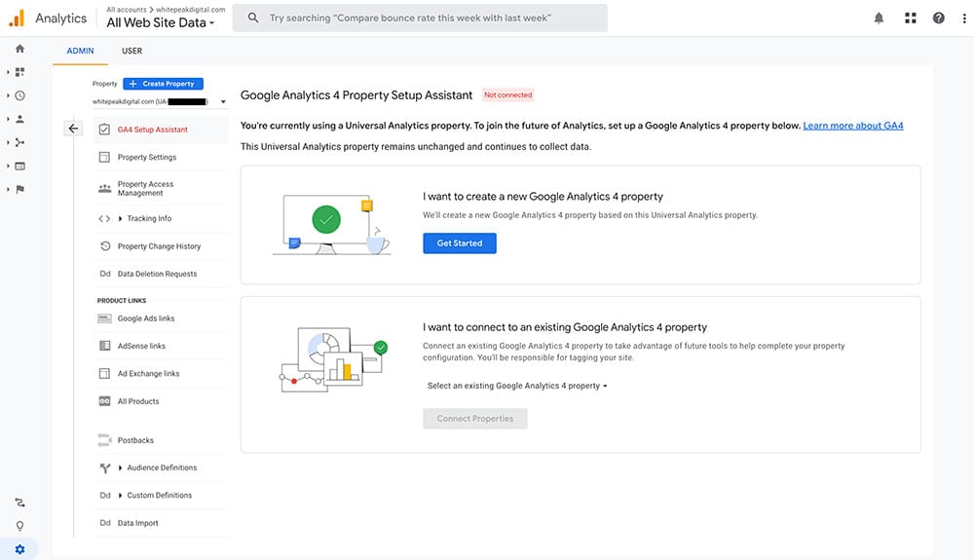Image resolution: width=974 pixels, height=560 pixels.
Task: Click the AdSense links icon
Action: 104,346
